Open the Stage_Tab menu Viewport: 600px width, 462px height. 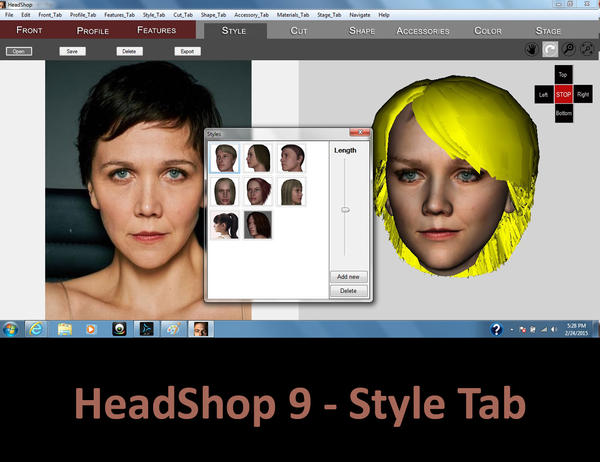[329, 15]
